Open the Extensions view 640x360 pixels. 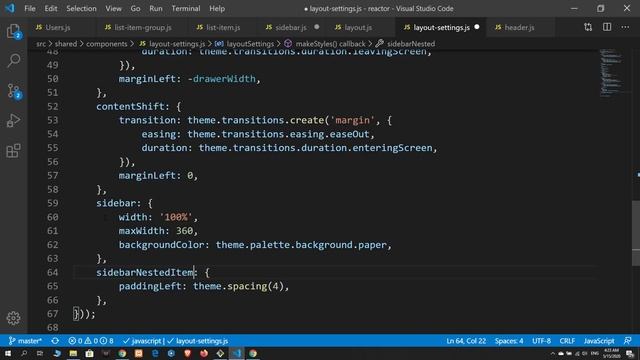point(13,151)
